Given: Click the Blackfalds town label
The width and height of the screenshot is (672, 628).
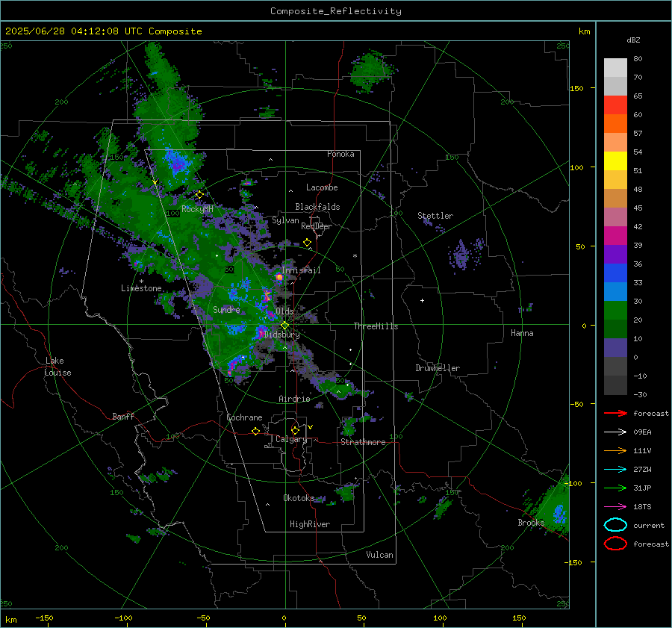Looking at the screenshot, I should coord(317,207).
